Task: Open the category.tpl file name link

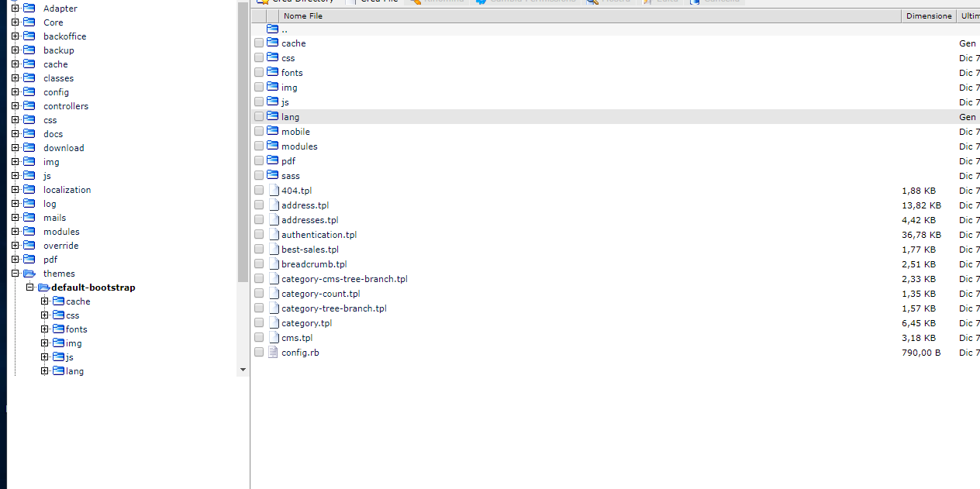Action: (306, 323)
